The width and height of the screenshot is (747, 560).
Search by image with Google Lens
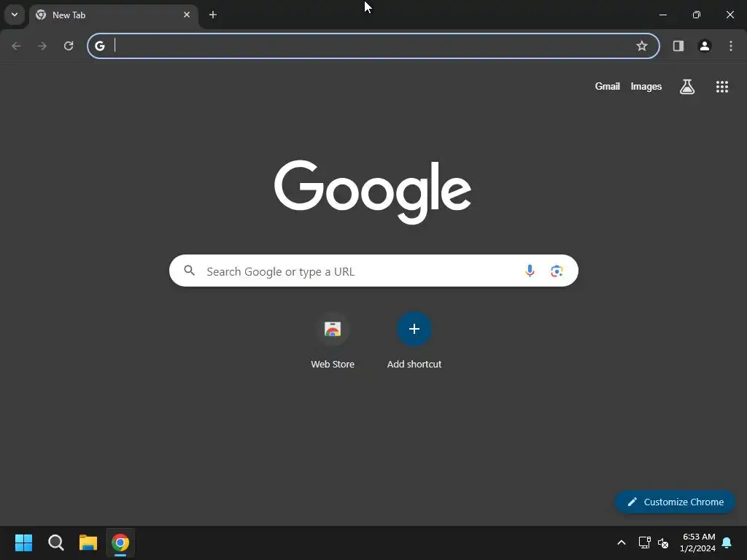557,271
